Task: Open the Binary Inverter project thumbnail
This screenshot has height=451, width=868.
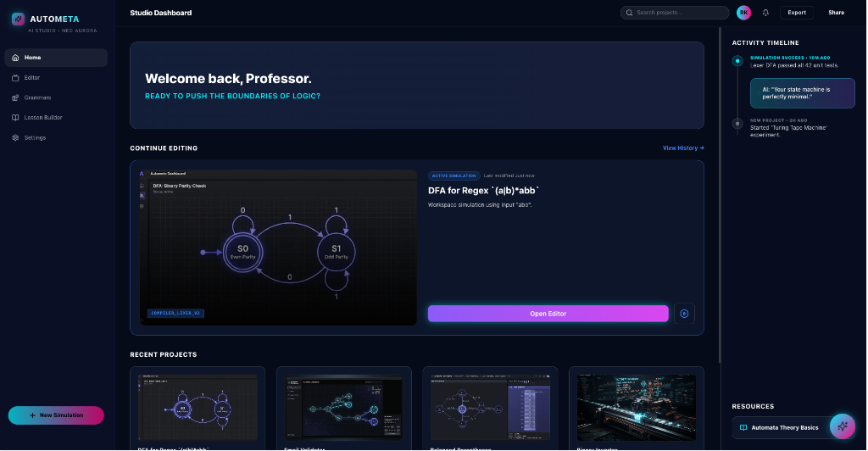Action: click(637, 408)
